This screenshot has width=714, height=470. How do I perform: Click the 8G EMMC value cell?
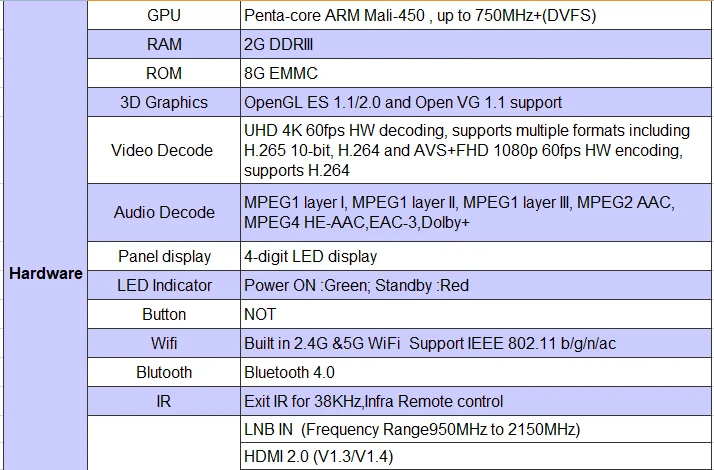coord(477,73)
